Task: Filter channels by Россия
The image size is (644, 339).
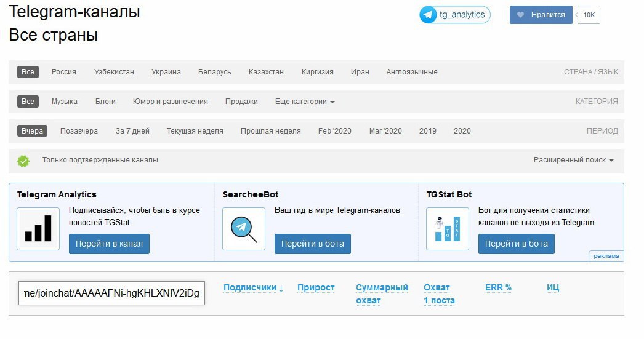Action: click(x=63, y=72)
